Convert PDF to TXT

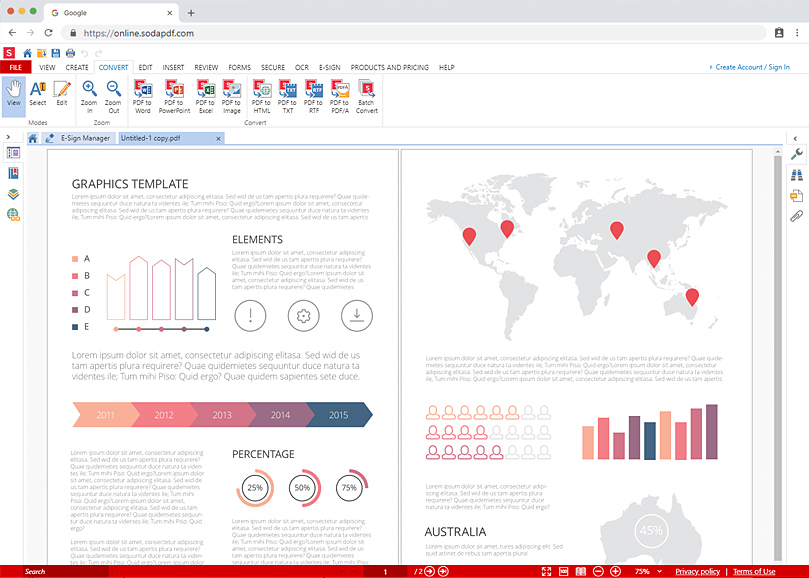(x=287, y=97)
